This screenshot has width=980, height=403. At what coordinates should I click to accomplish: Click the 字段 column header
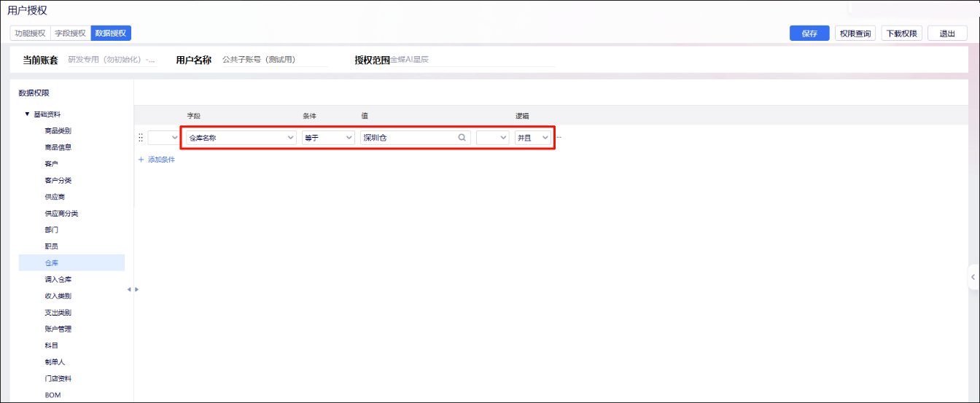click(193, 116)
